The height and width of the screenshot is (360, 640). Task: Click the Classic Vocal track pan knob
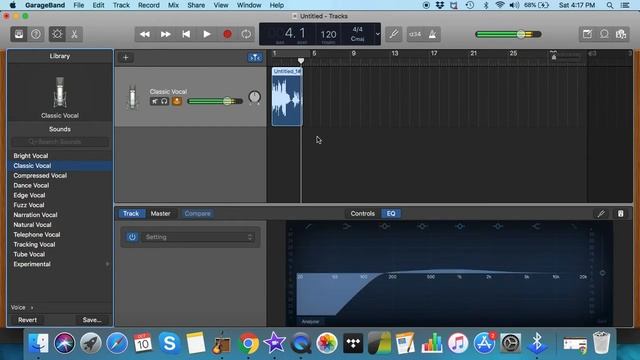pos(254,97)
